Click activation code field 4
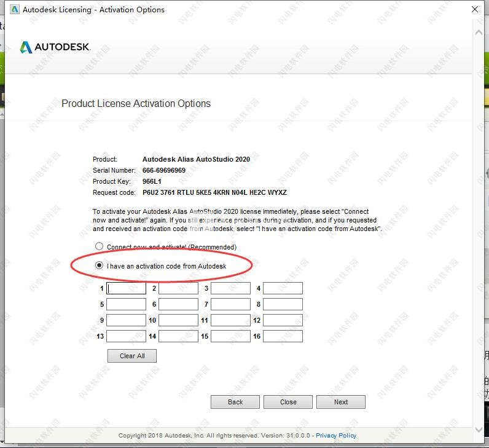The width and height of the screenshot is (489, 448). tap(283, 288)
